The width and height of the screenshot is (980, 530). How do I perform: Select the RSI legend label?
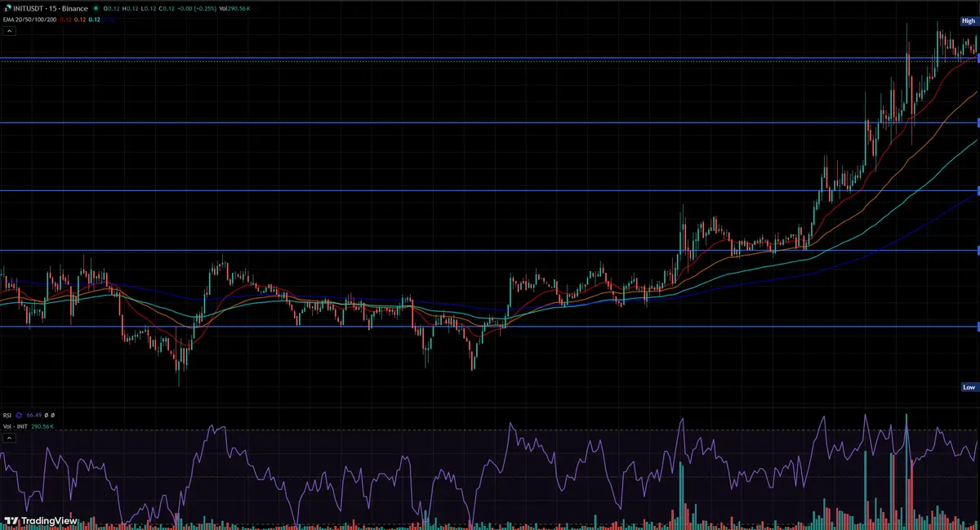pos(7,415)
